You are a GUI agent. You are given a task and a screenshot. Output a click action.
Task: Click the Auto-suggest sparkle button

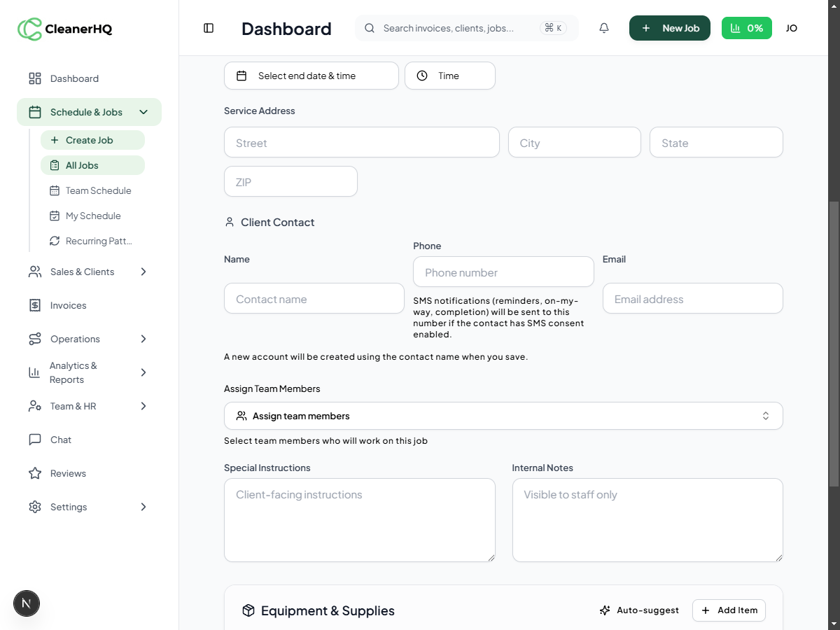point(639,610)
